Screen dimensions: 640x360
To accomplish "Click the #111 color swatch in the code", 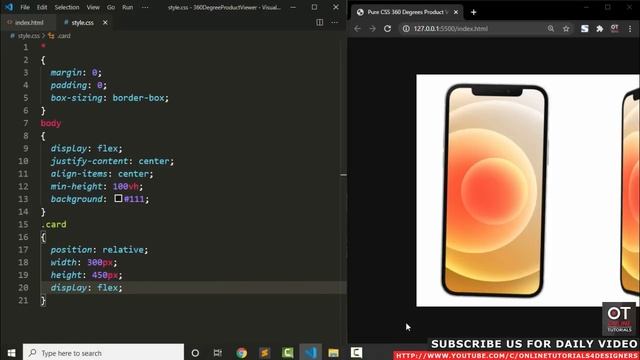I will tap(118, 198).
